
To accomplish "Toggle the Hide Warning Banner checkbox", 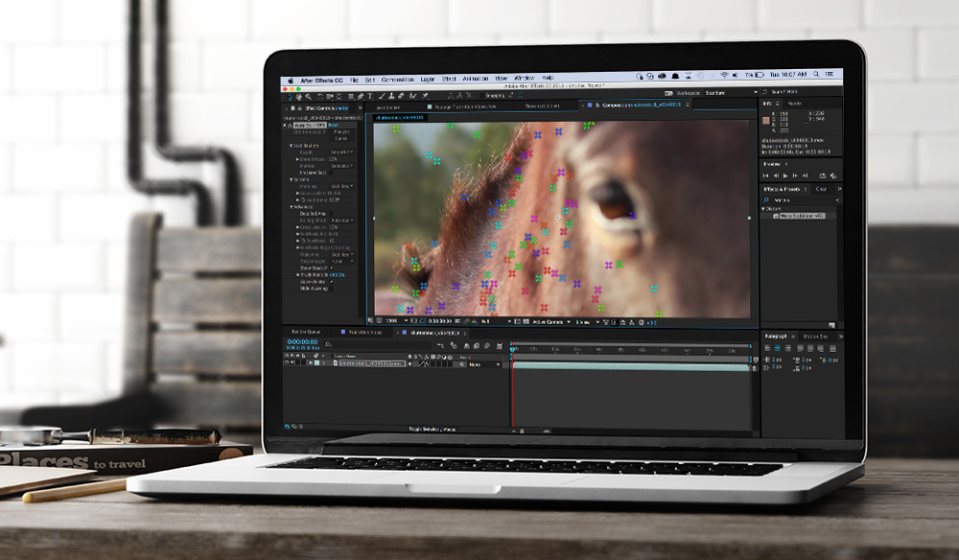I will coord(333,287).
